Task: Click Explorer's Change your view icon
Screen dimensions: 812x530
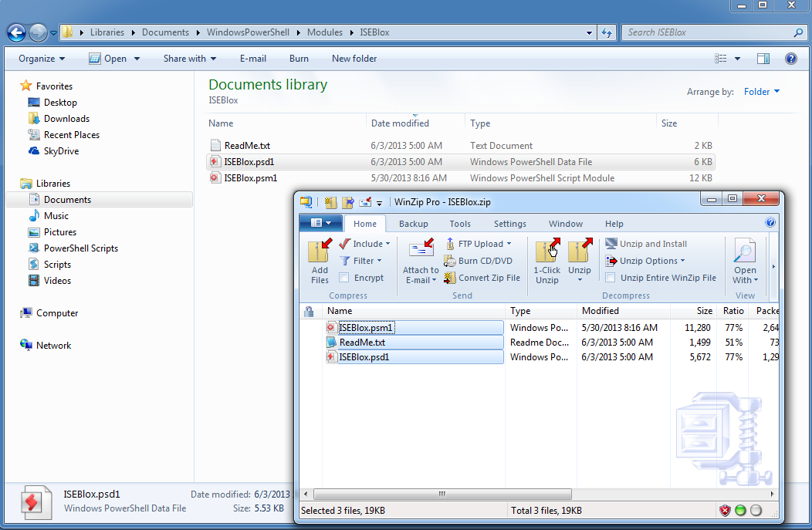Action: click(720, 59)
